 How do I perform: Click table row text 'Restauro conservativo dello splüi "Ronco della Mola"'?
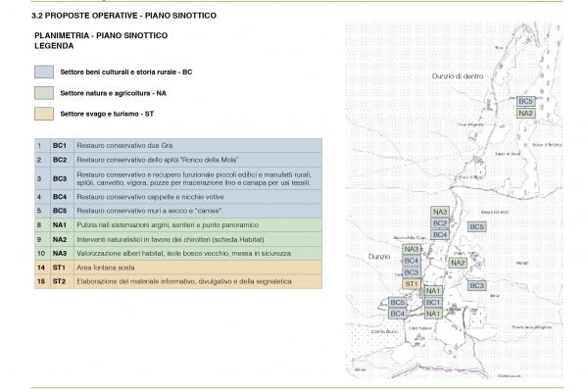[x=158, y=160]
